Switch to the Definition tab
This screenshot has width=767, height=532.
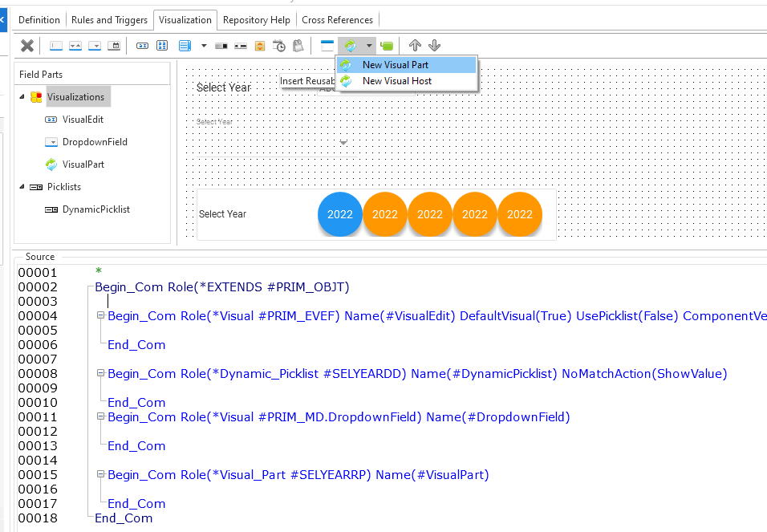39,20
